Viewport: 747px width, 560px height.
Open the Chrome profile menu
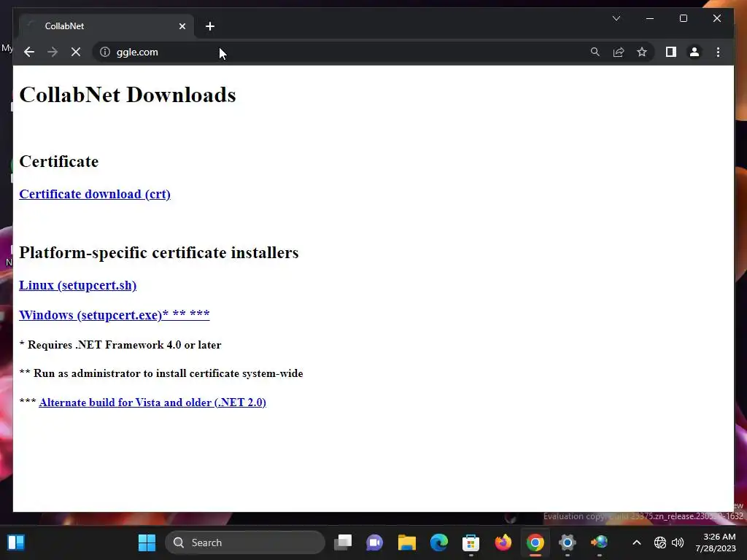click(x=694, y=52)
